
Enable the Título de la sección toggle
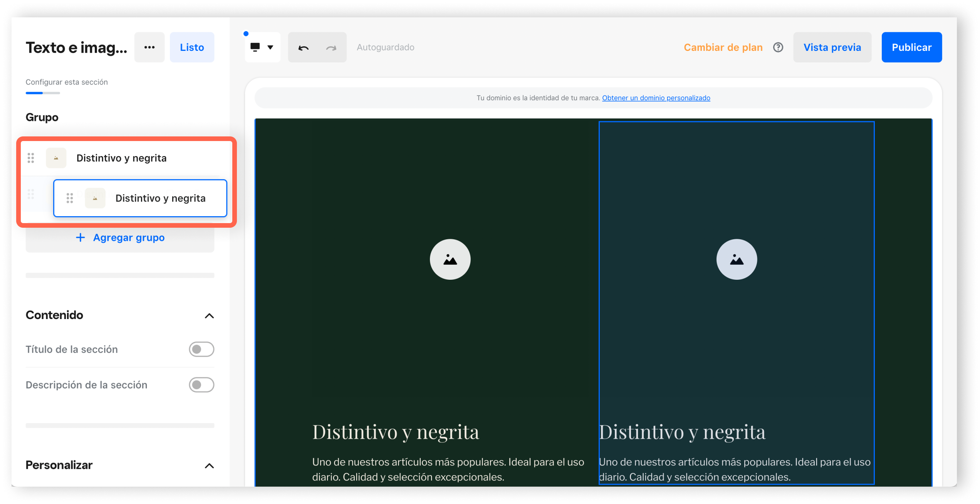(201, 349)
